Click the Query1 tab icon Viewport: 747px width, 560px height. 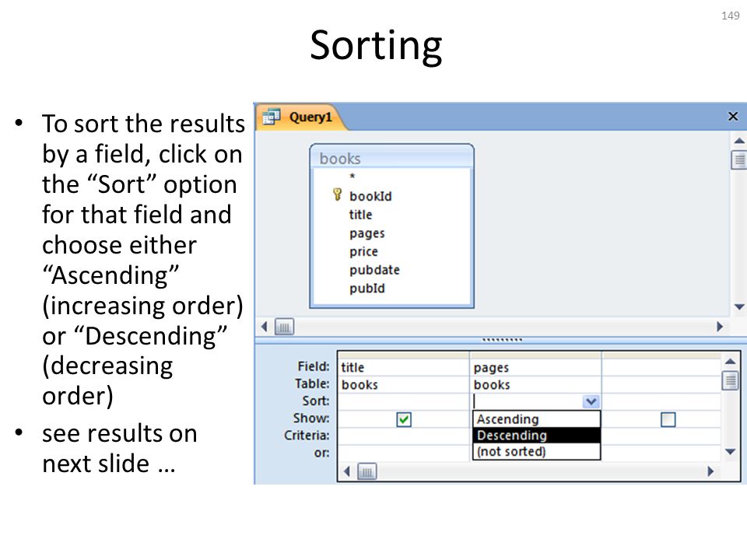coord(271,117)
